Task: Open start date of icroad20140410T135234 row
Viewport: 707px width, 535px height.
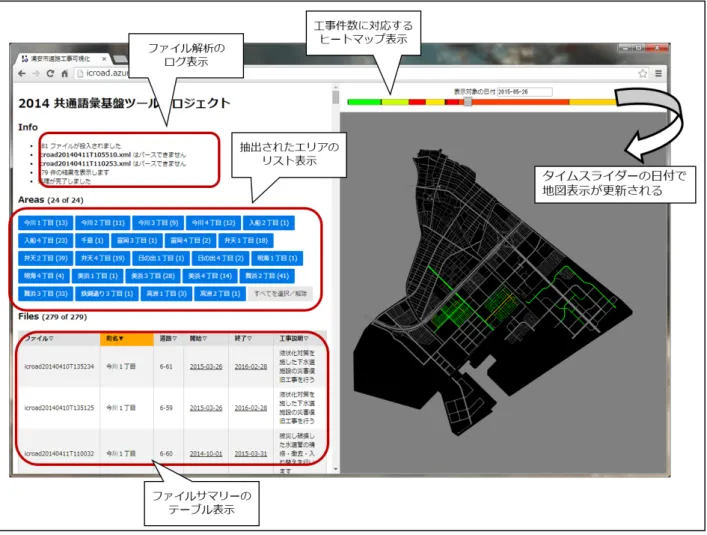Action: [x=206, y=367]
